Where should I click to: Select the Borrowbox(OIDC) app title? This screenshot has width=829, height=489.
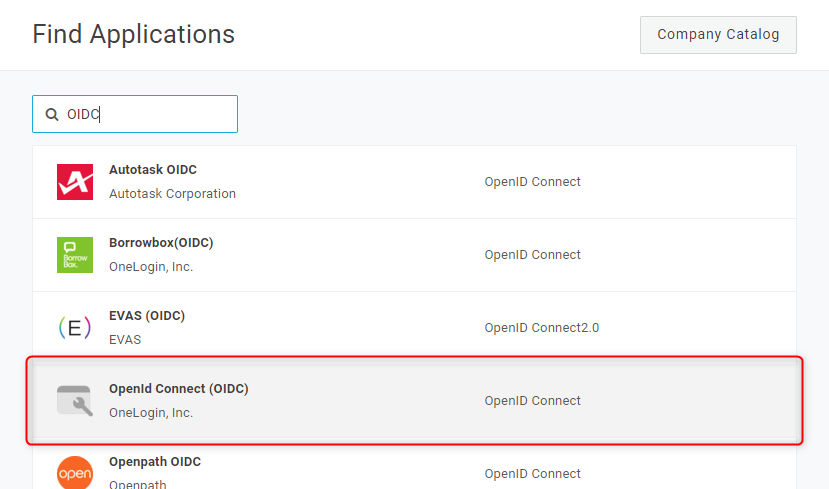click(161, 243)
